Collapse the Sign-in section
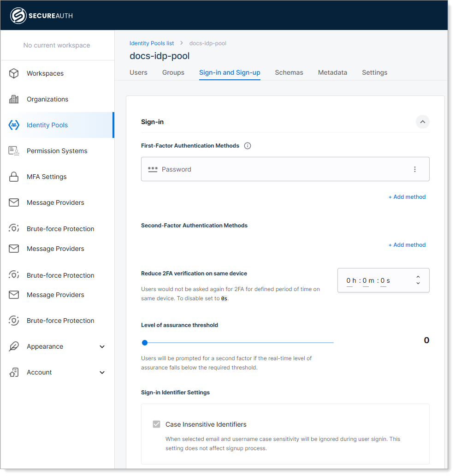Image resolution: width=455 pixels, height=476 pixels. pyautogui.click(x=423, y=122)
